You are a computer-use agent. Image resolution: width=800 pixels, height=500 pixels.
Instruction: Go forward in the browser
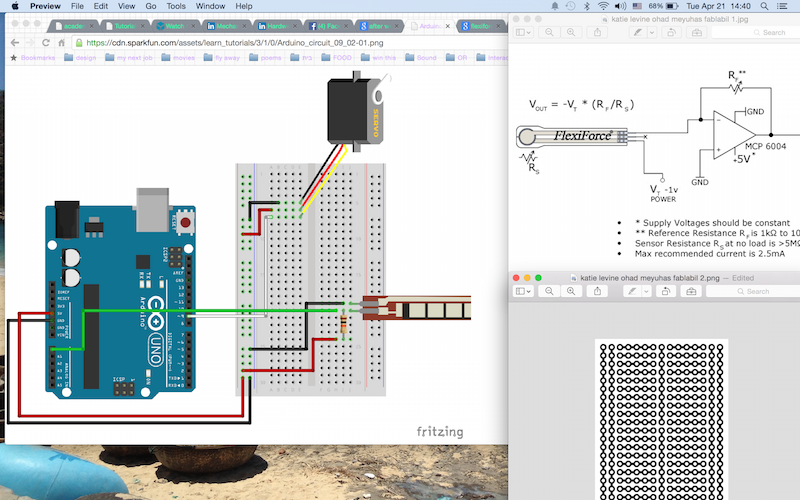[30, 43]
